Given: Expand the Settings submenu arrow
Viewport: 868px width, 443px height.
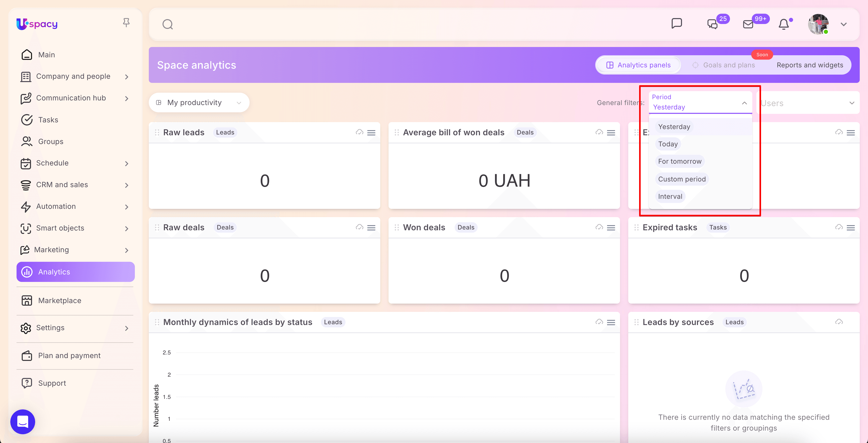Looking at the screenshot, I should tap(127, 328).
